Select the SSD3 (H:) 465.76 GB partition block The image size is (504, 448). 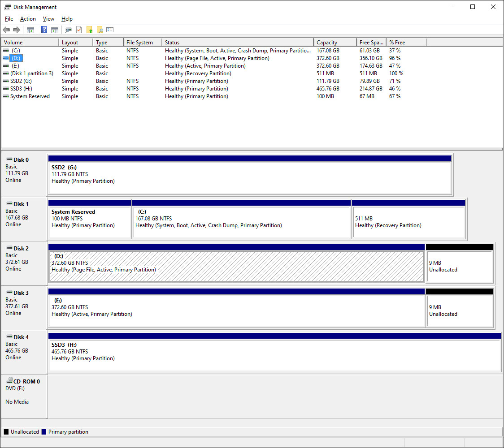click(275, 352)
